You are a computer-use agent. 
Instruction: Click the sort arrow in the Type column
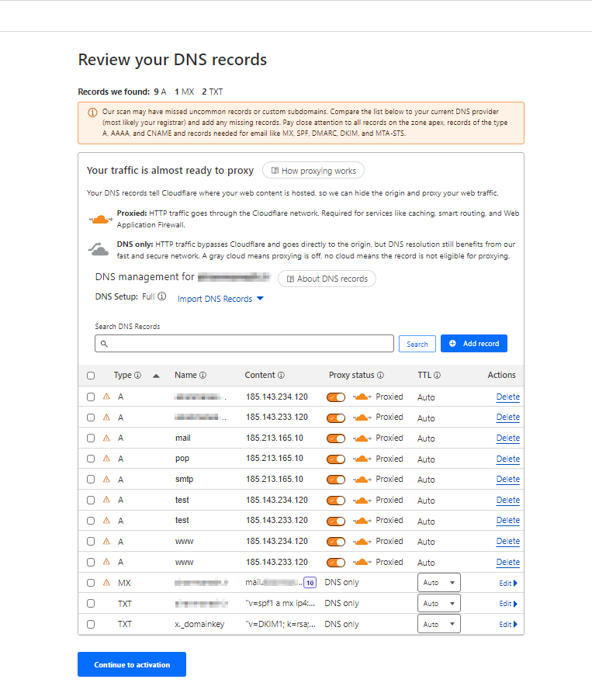coord(156,376)
